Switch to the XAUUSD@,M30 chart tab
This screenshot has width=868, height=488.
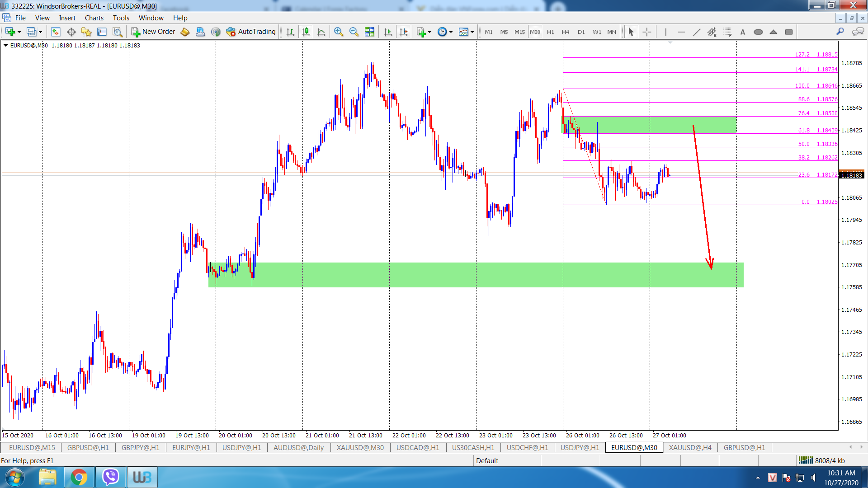tap(360, 447)
